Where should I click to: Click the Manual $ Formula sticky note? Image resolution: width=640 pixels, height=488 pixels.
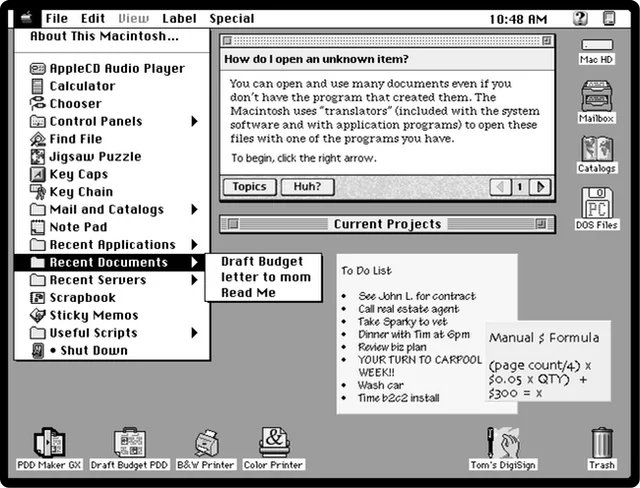click(548, 362)
